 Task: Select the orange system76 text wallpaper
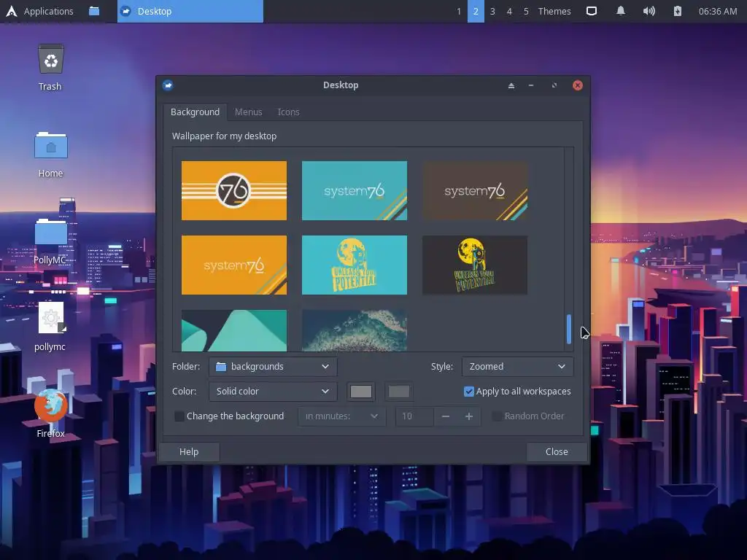tap(234, 265)
